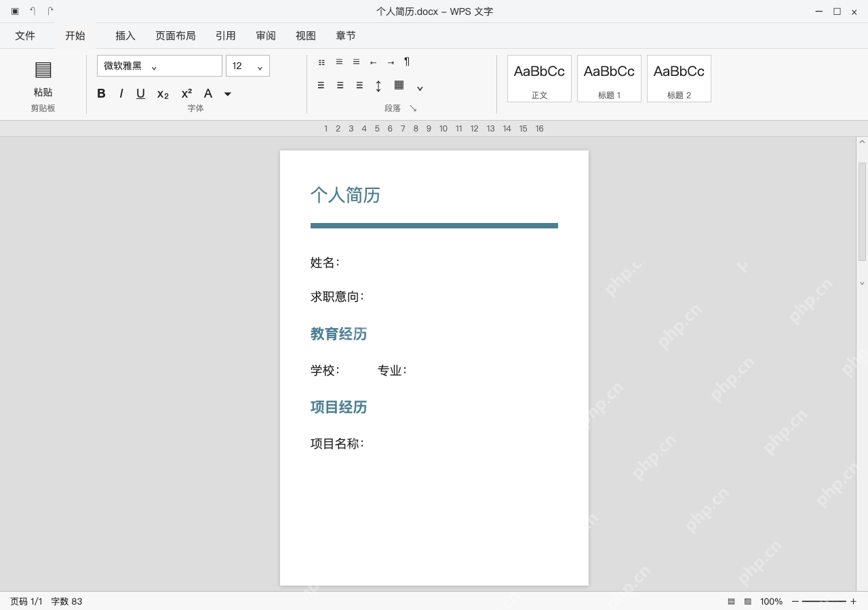The image size is (868, 610).
Task: Click the square app icon in title bar
Action: (15, 12)
